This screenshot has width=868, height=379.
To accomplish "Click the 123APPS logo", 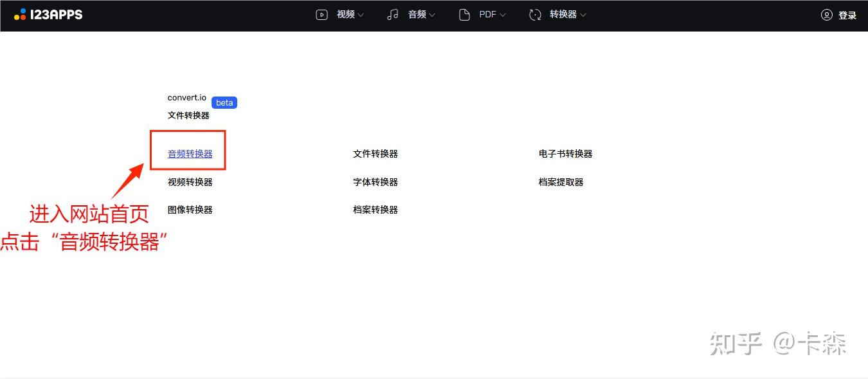I will click(48, 14).
